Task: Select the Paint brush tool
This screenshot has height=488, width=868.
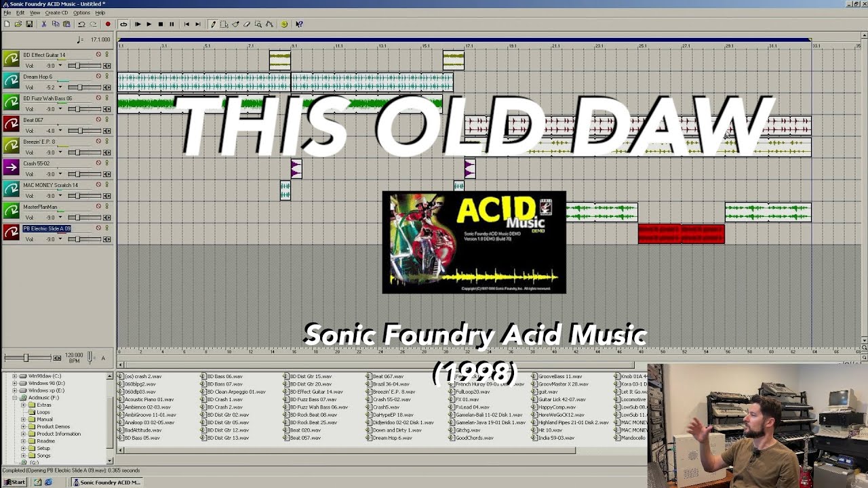Action: click(235, 24)
